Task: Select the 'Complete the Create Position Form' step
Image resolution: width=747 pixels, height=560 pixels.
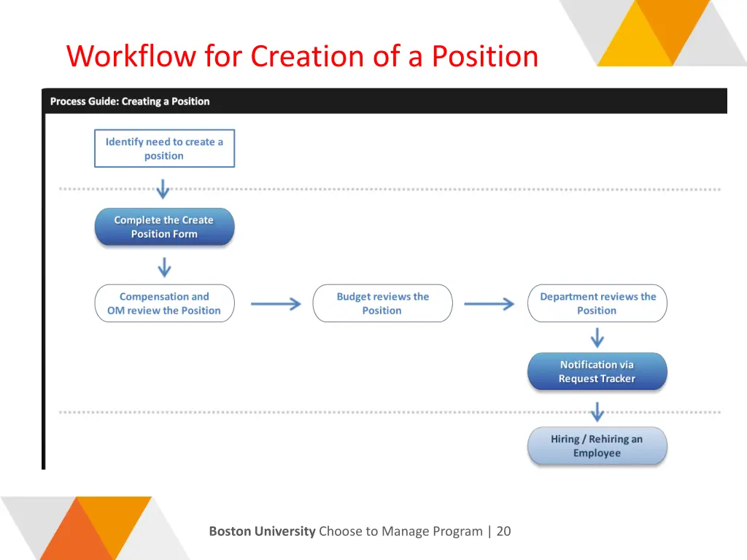Action: point(164,227)
